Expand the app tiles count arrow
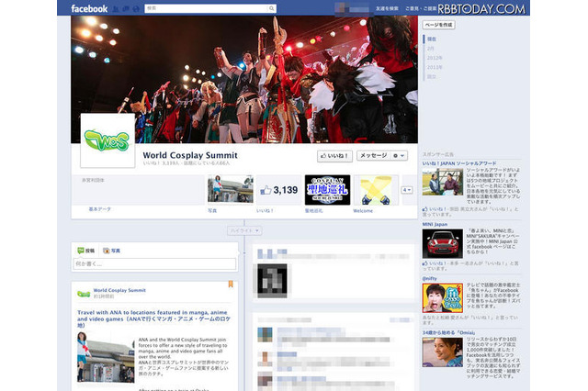 408,190
